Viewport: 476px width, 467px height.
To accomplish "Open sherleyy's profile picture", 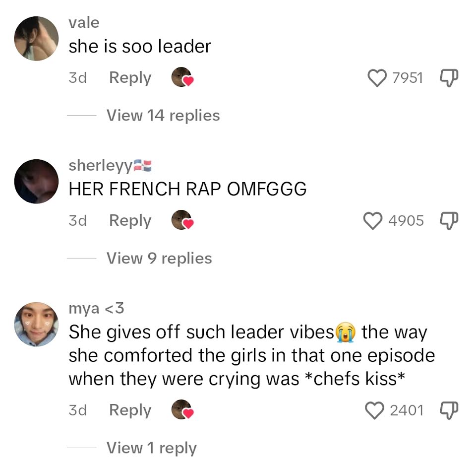I will pos(36,182).
